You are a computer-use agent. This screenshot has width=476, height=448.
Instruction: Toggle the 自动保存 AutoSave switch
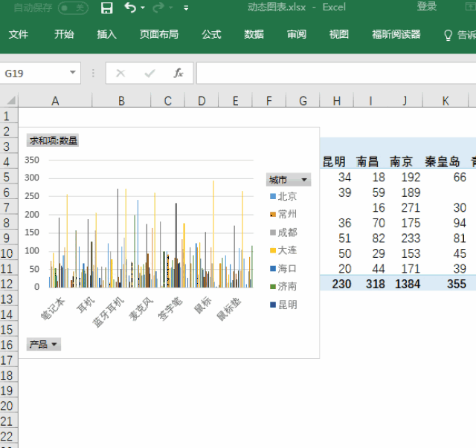coord(72,7)
